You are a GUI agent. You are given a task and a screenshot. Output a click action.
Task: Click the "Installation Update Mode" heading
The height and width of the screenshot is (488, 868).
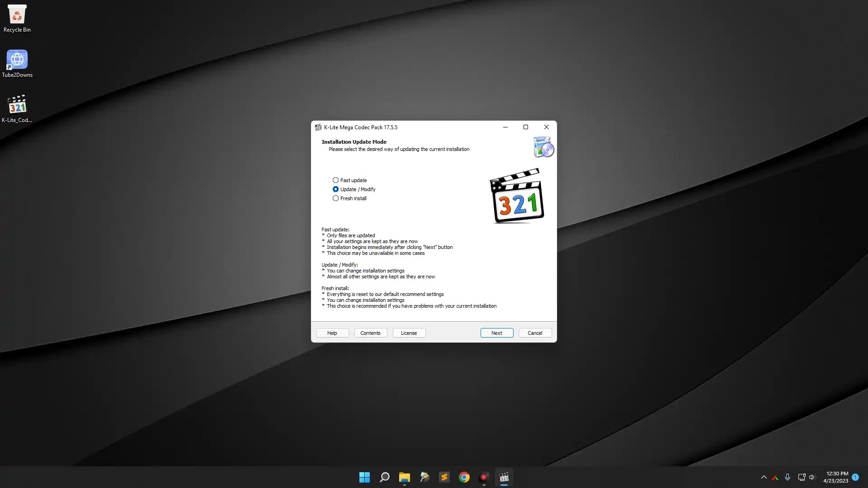click(x=354, y=142)
